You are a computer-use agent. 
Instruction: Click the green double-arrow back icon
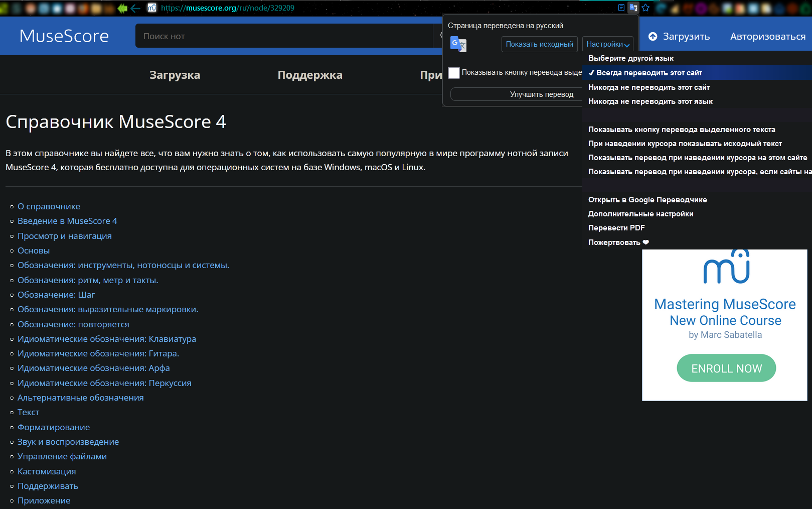pos(122,8)
